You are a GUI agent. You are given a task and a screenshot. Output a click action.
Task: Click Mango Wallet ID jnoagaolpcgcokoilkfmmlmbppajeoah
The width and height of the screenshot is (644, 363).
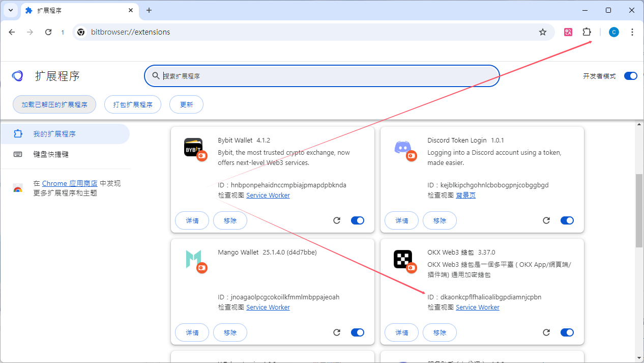(x=278, y=297)
